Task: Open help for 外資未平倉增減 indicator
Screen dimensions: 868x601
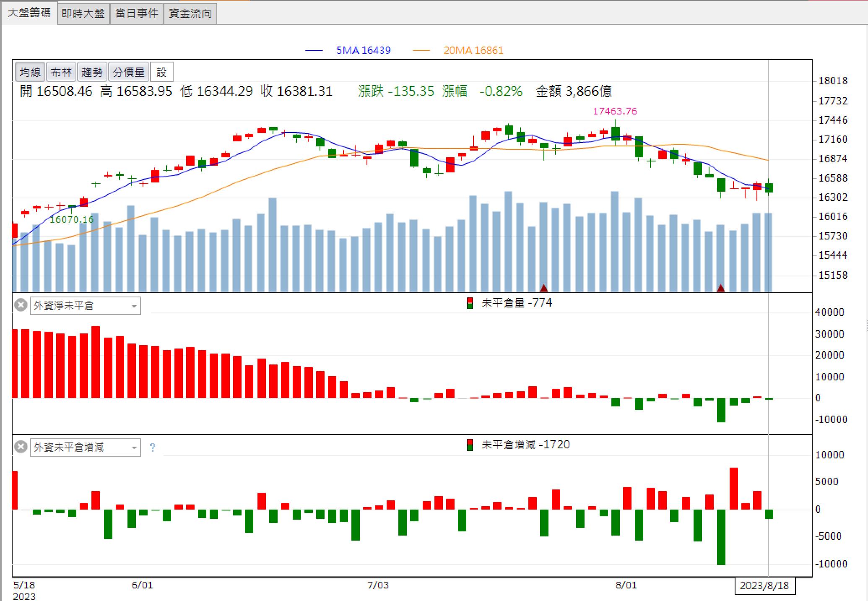Action: tap(153, 447)
